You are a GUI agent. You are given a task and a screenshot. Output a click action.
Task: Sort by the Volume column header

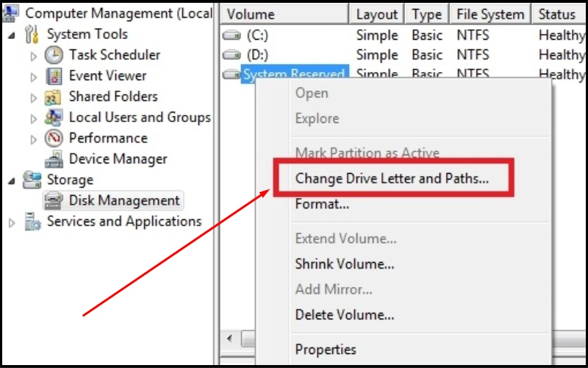284,14
